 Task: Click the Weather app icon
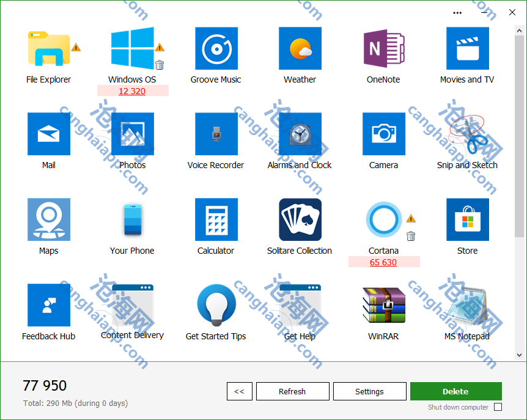(x=300, y=48)
